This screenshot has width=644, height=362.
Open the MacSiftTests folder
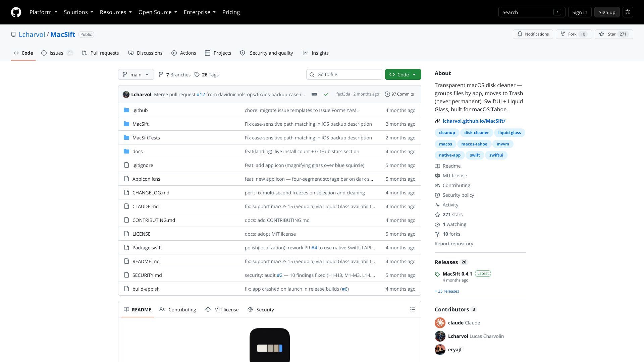pos(146,138)
